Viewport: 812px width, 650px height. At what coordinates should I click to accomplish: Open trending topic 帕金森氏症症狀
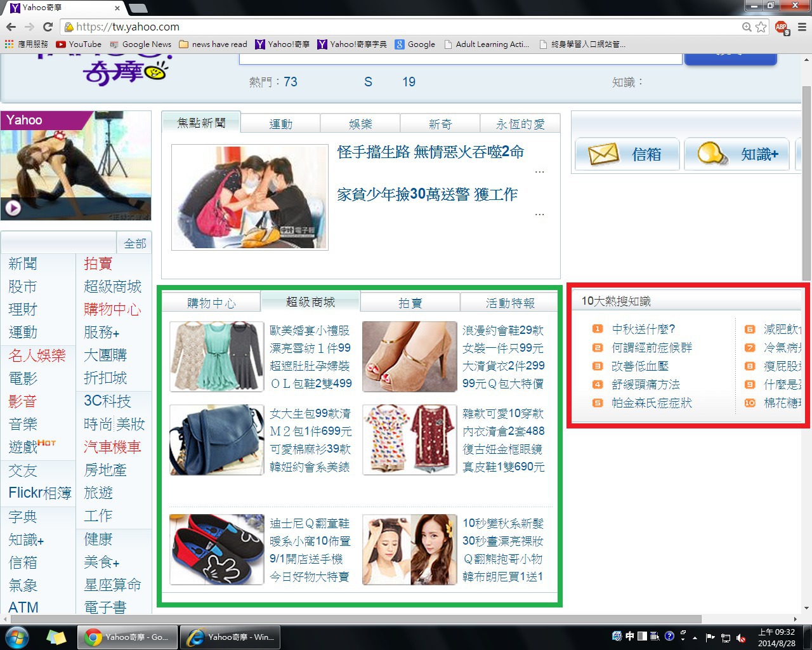652,402
